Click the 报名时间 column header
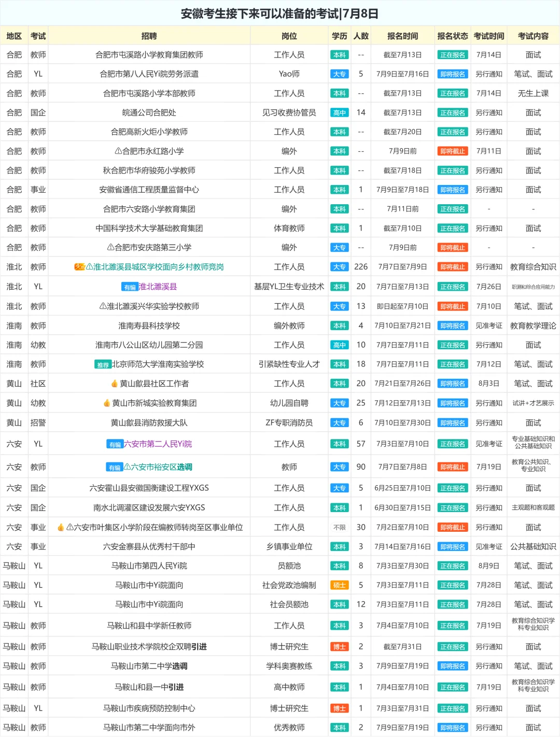560x737 pixels. (403, 36)
